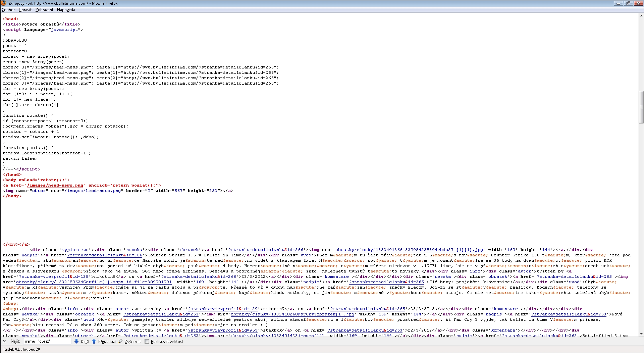This screenshot has width=644, height=353.
Task: Open the Zobrazení menu
Action: 44,10
